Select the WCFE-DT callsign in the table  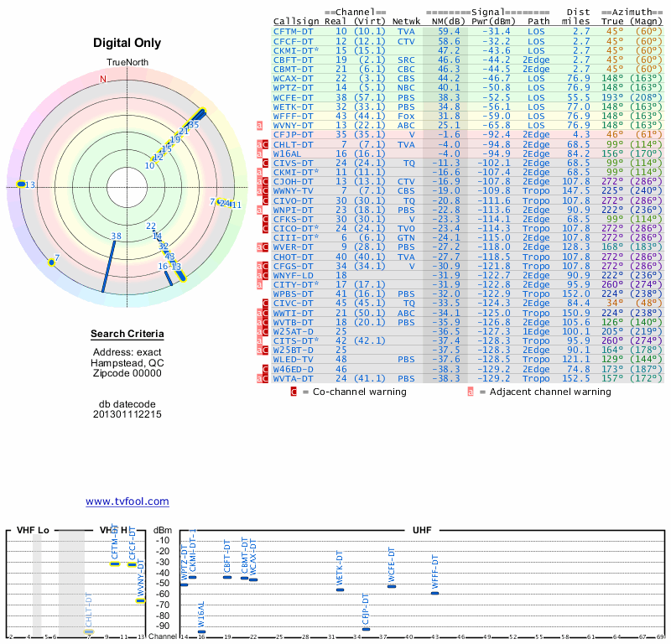[x=294, y=97]
